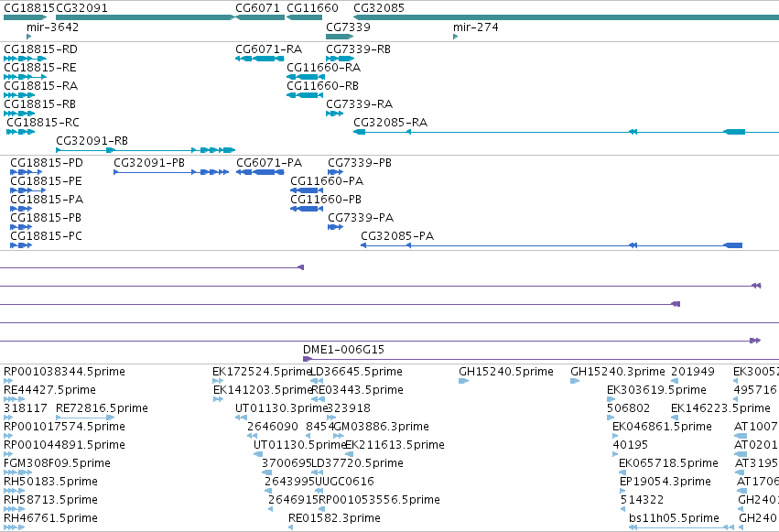Select the CG6071 gene label
The image size is (779, 532).
[257, 8]
